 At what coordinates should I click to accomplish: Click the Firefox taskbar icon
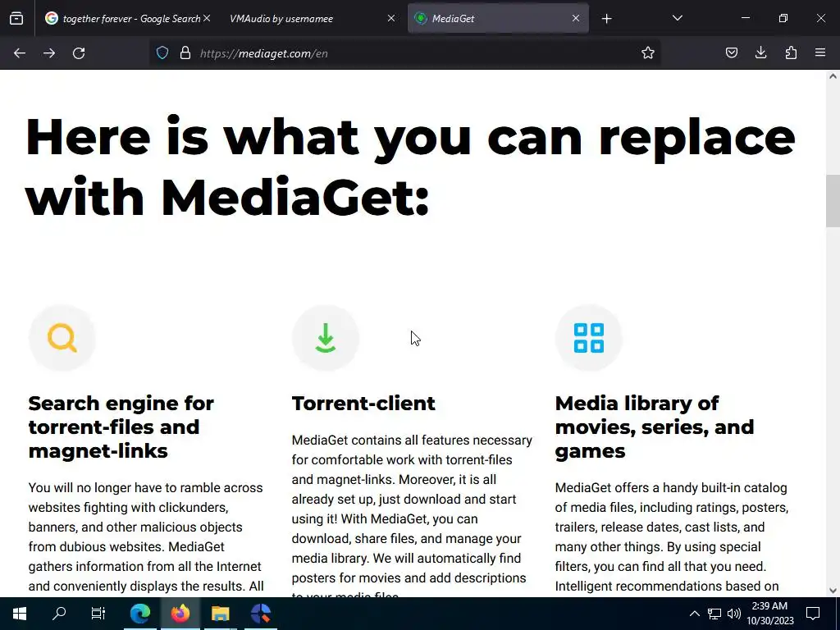point(180,614)
